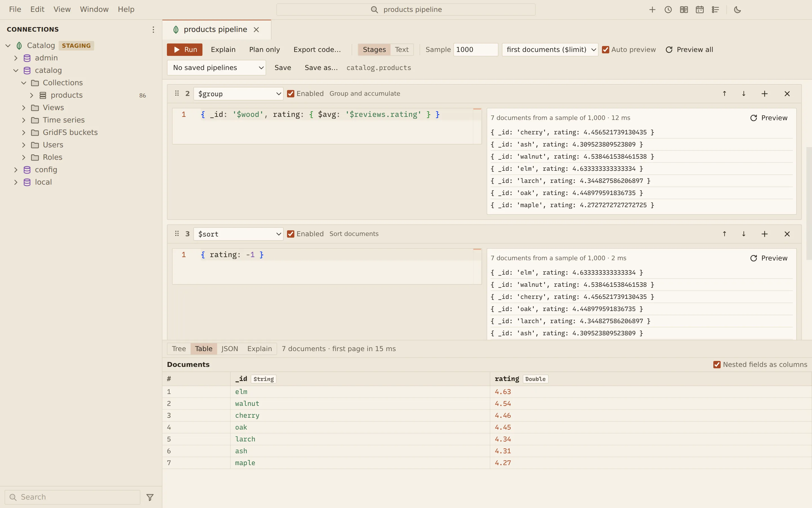The height and width of the screenshot is (508, 812).
Task: Expand the Views folder
Action: pos(23,108)
